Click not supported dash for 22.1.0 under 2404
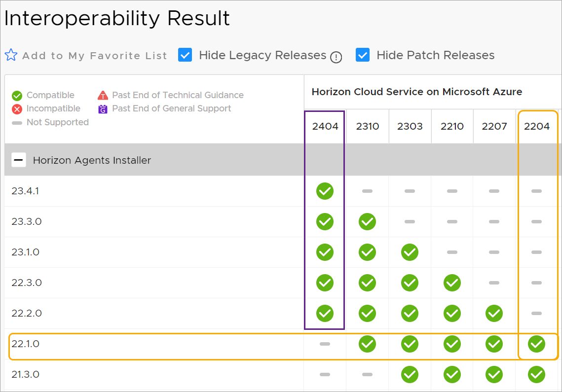562x392 pixels. pos(325,344)
